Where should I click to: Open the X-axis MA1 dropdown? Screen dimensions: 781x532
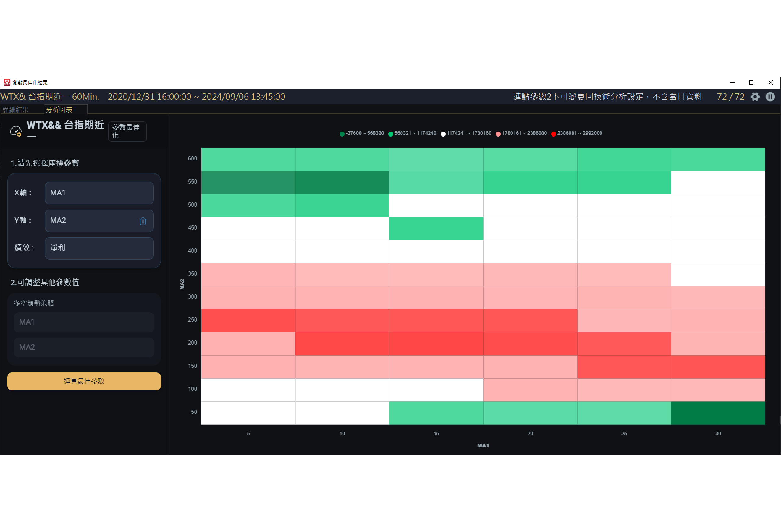coord(99,193)
